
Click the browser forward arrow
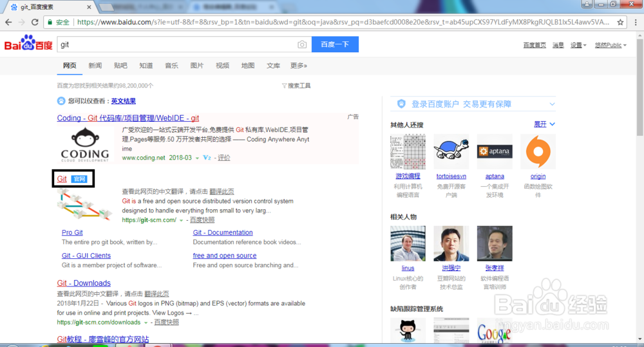point(22,22)
